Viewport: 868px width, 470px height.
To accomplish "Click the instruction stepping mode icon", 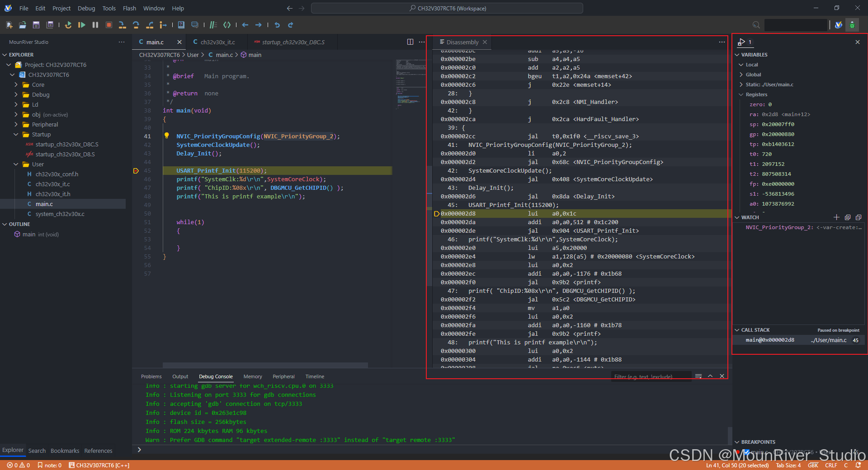I will click(163, 25).
